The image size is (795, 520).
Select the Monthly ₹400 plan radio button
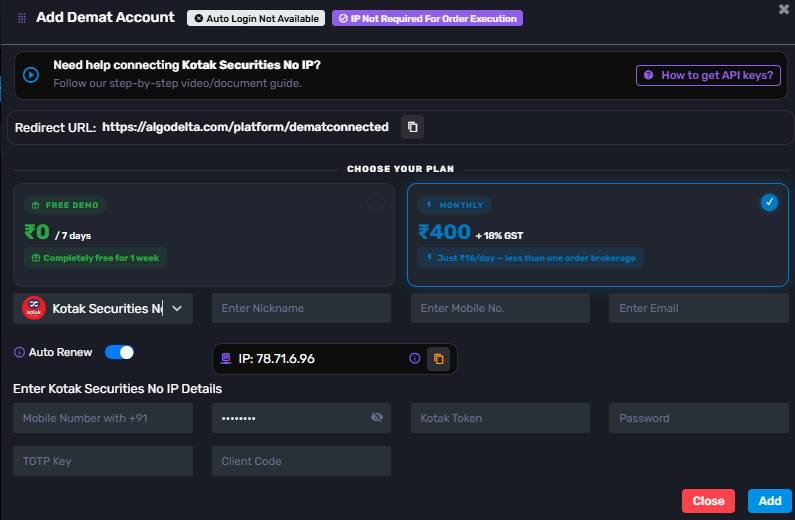click(x=769, y=203)
